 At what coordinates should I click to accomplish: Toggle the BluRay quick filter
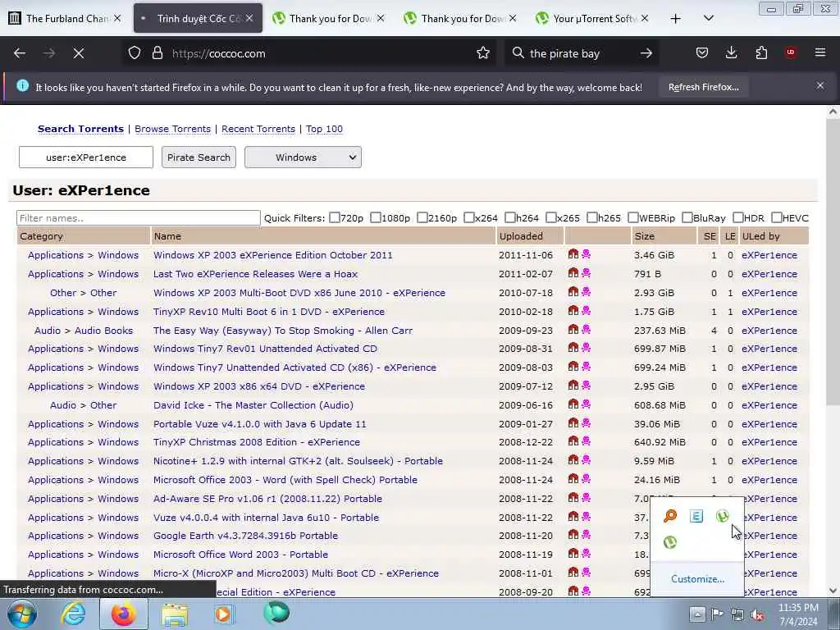(687, 217)
